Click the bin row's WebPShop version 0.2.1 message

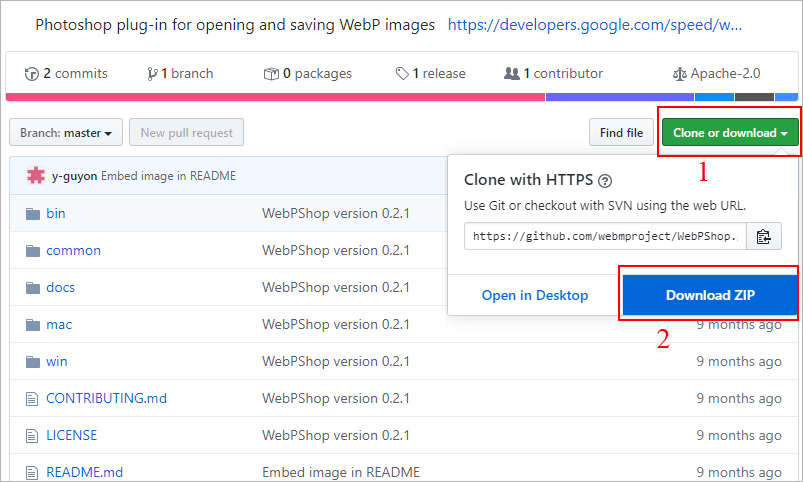click(x=336, y=213)
